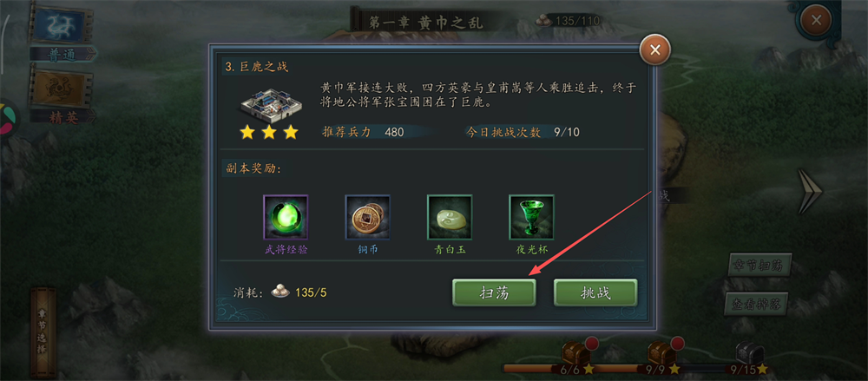Open 查看掉落 drop list

(x=756, y=303)
